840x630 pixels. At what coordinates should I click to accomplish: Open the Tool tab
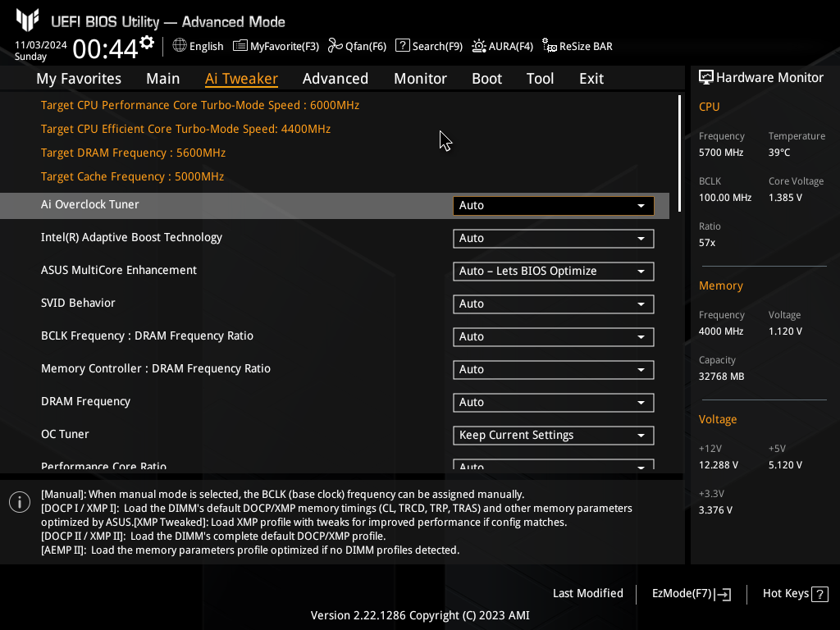point(540,79)
